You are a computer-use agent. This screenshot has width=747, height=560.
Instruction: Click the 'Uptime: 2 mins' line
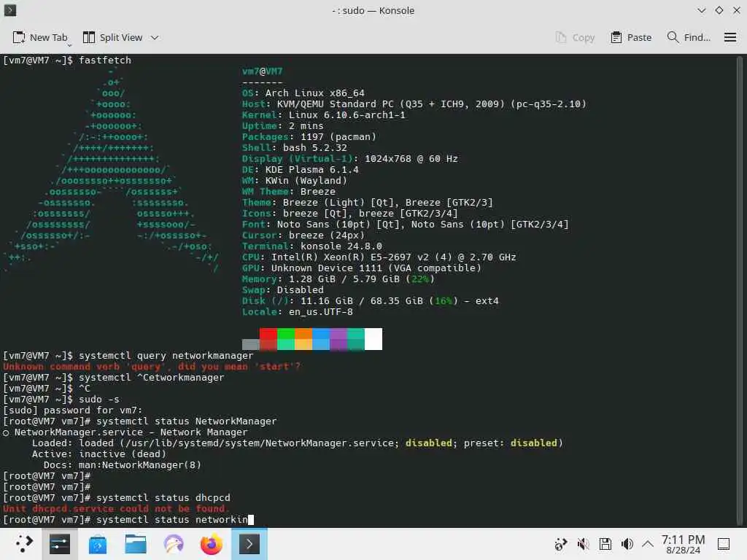pyautogui.click(x=282, y=125)
